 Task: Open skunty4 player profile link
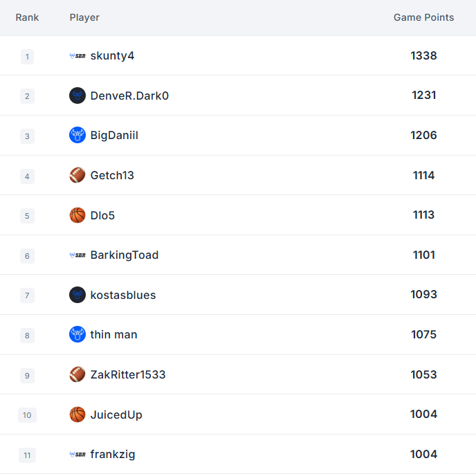[112, 56]
